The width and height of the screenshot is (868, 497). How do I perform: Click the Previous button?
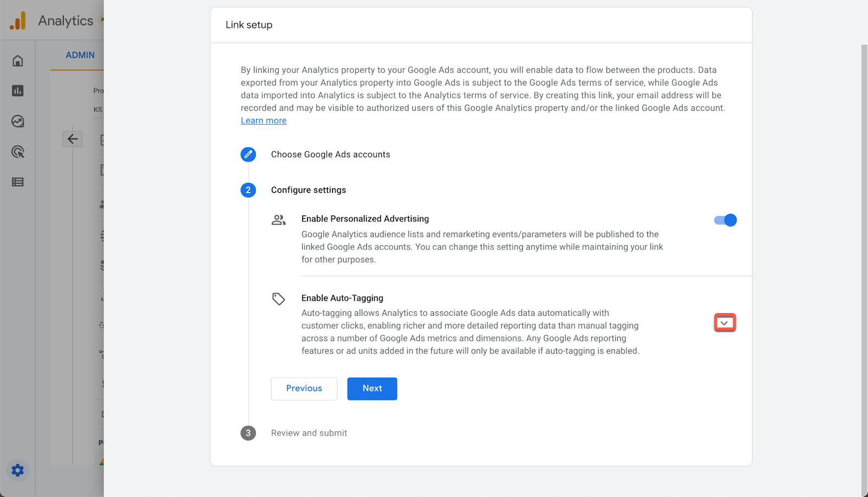click(304, 388)
